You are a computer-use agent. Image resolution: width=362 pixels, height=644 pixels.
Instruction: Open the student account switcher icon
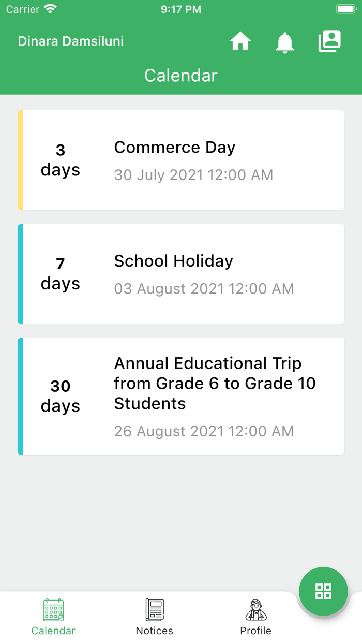[329, 41]
